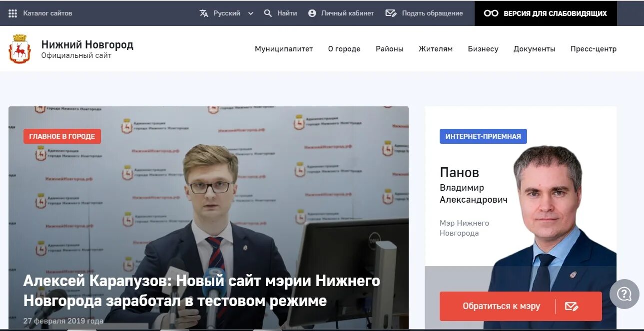
Task: Open the help question mark bubble
Action: (625, 294)
